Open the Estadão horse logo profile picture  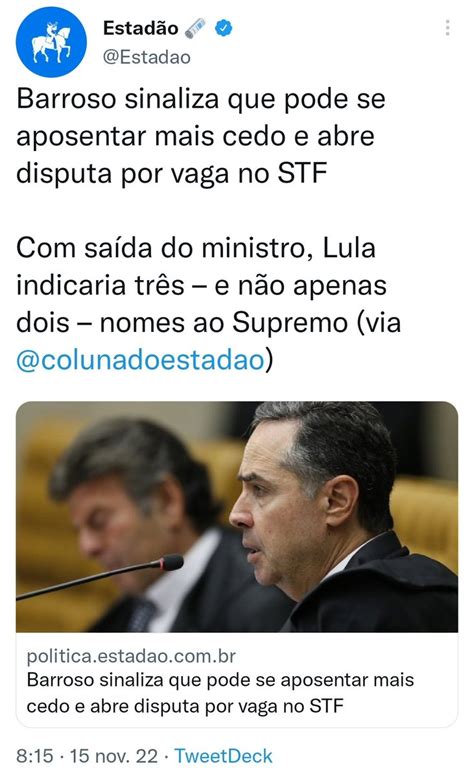[x=51, y=43]
